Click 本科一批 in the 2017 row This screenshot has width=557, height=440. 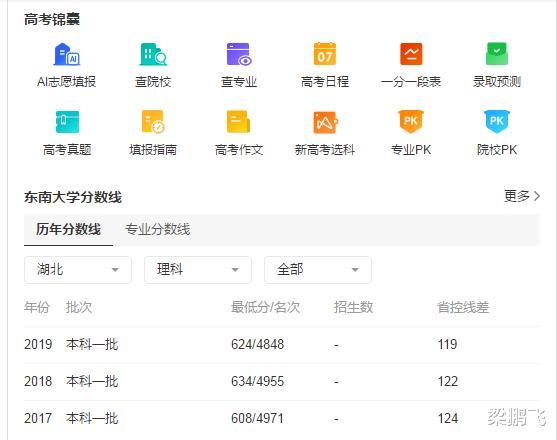[92, 418]
